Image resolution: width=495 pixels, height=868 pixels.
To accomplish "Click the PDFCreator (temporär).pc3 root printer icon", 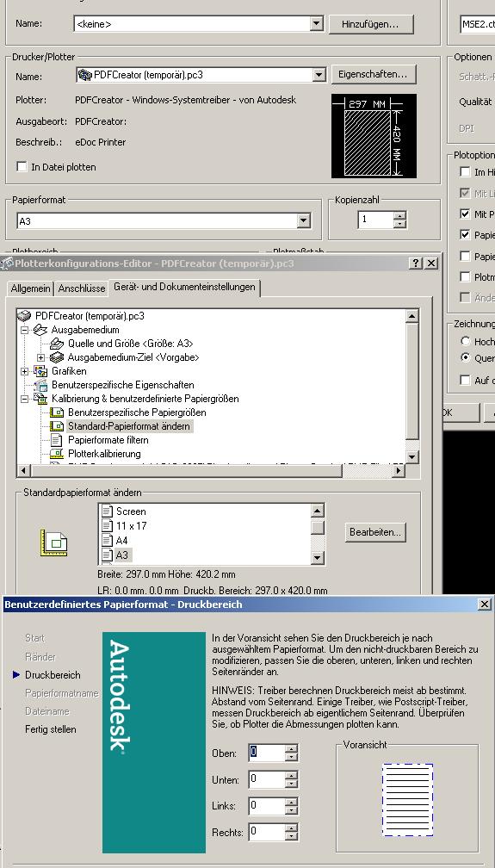I will 24,316.
